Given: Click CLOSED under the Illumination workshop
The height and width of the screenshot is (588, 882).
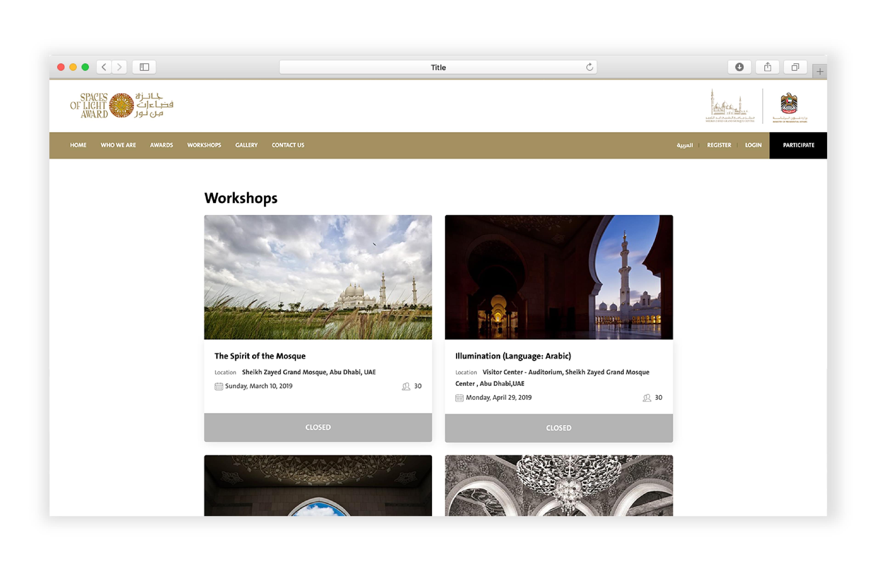Looking at the screenshot, I should (x=559, y=428).
